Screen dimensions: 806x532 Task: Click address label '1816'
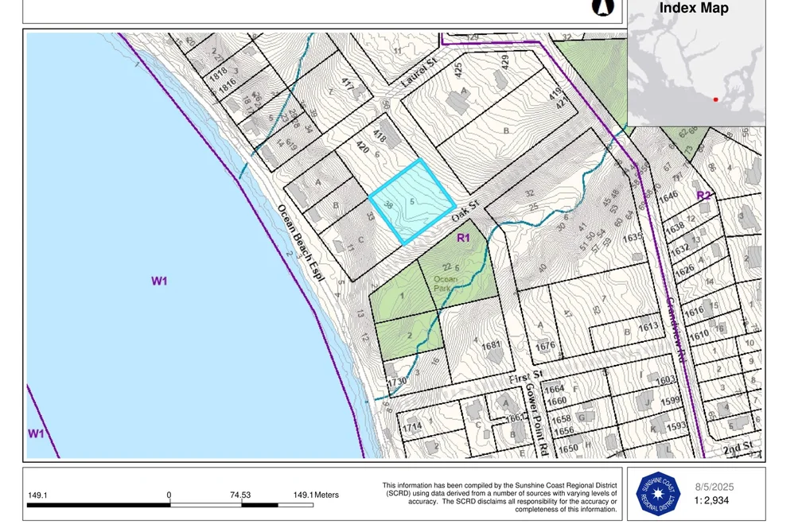[x=227, y=85]
